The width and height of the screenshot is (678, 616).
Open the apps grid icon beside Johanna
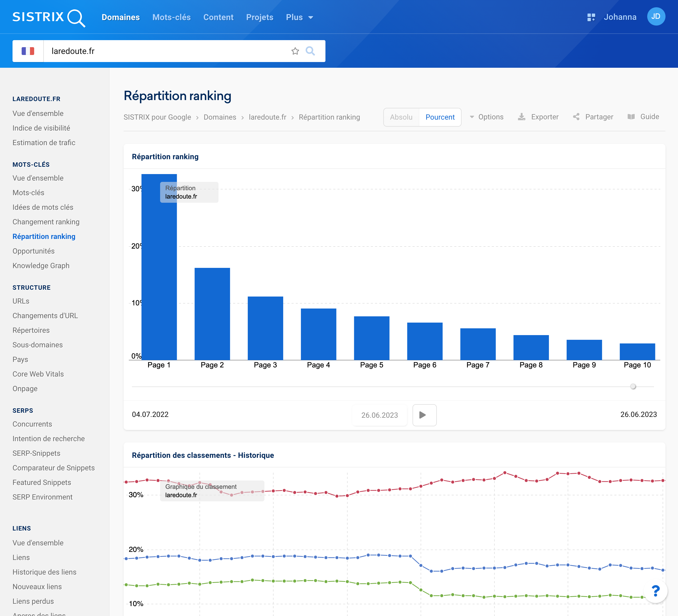(x=591, y=17)
